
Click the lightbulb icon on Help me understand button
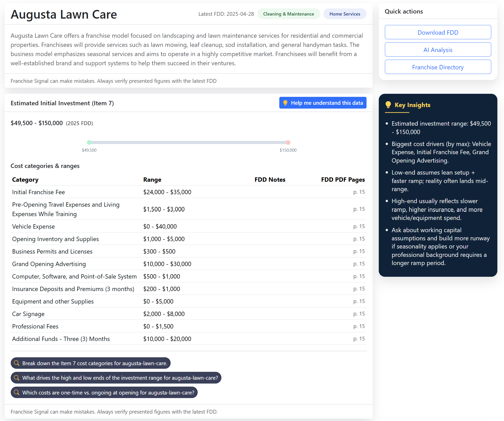click(x=285, y=103)
